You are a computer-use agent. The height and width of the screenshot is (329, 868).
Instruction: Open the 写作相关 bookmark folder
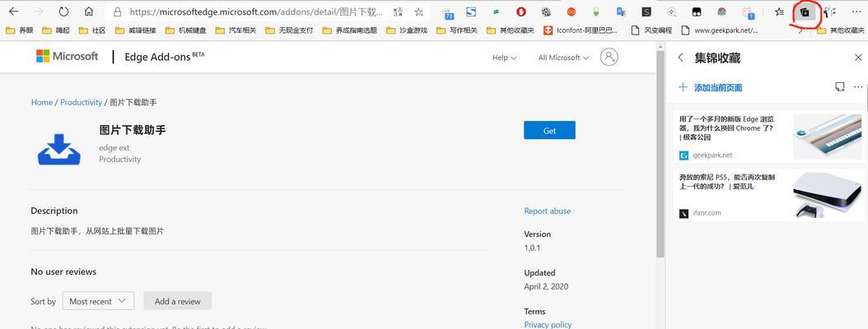point(457,30)
